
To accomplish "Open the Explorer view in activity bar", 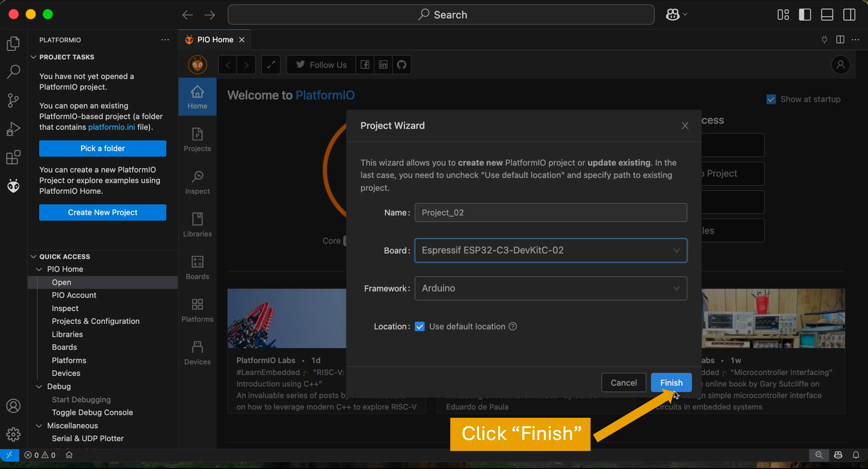I will [x=13, y=43].
